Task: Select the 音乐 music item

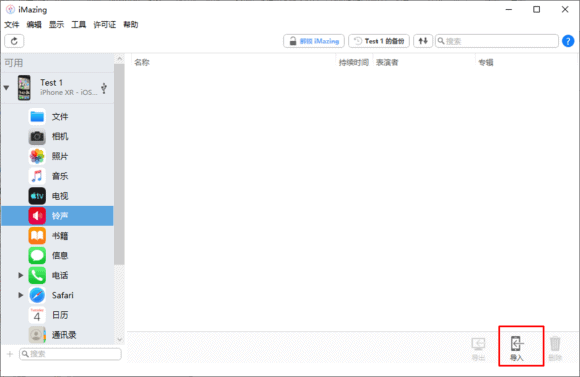Action: pyautogui.click(x=57, y=176)
